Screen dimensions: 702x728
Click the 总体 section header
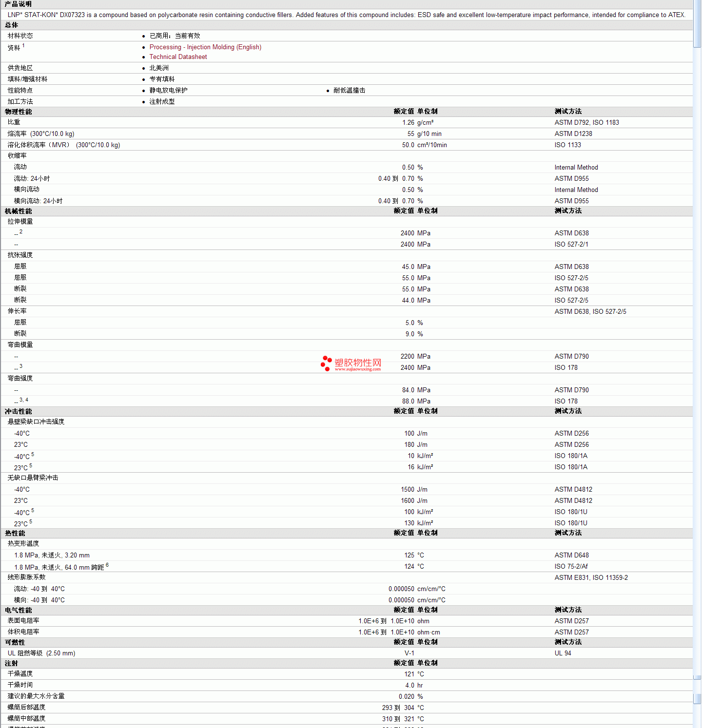(x=12, y=25)
